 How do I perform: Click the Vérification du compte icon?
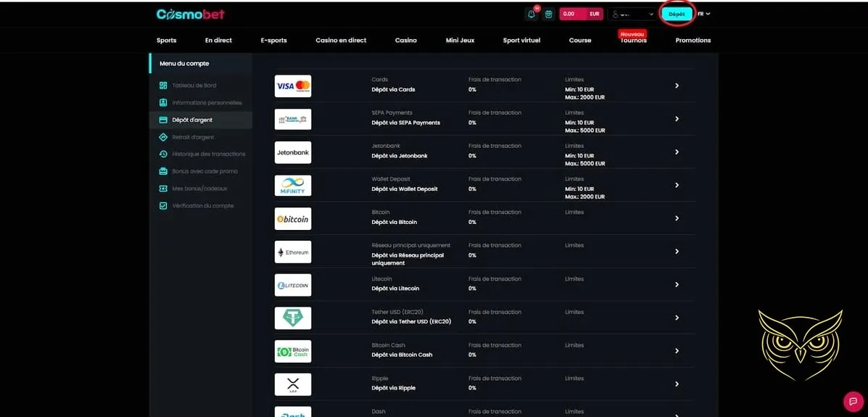(163, 205)
